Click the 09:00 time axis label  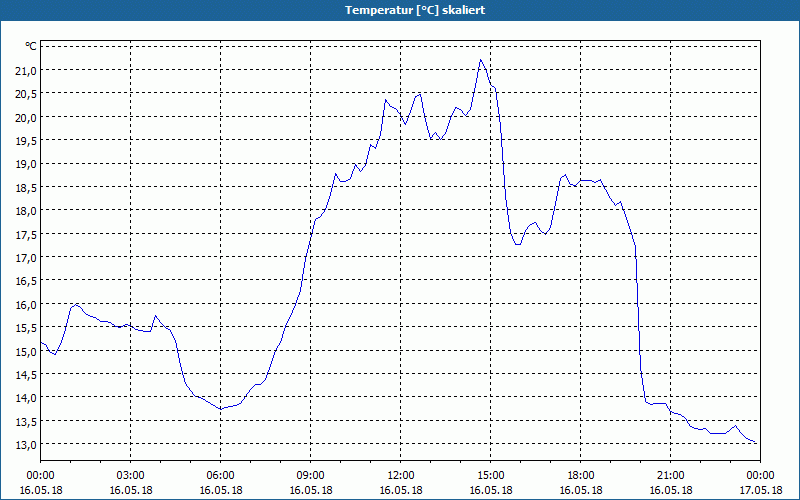click(311, 476)
